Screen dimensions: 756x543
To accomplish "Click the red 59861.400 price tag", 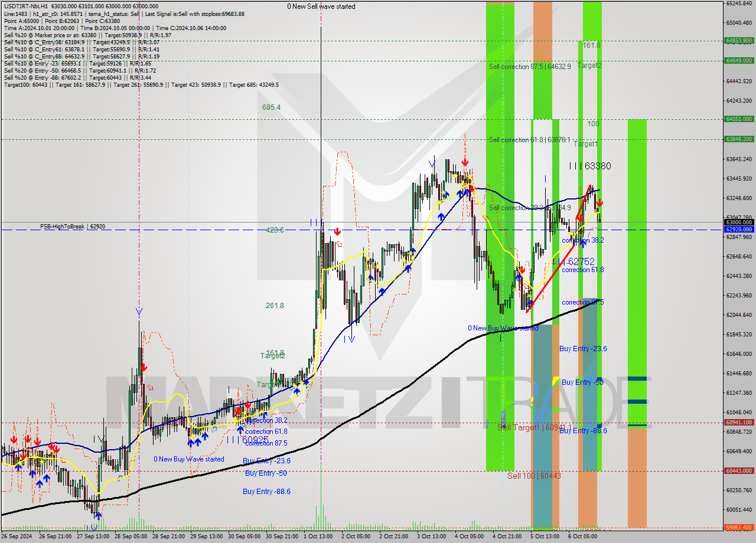I will (738, 528).
